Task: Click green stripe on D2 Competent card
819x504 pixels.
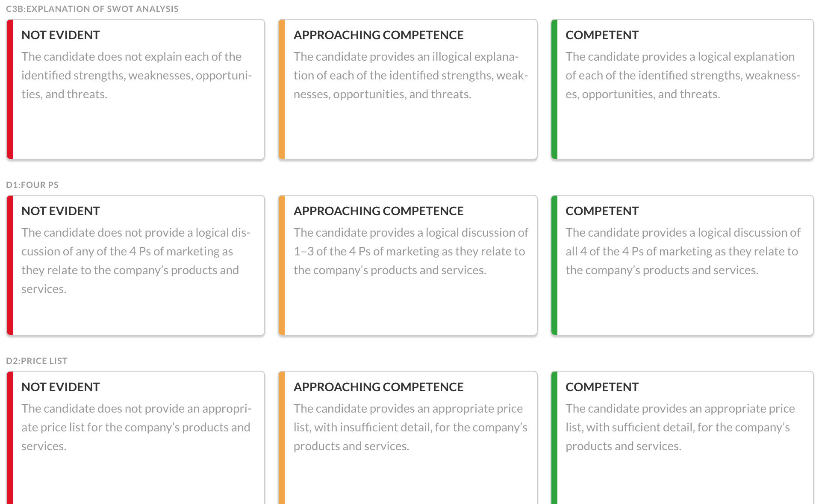Action: 554,438
